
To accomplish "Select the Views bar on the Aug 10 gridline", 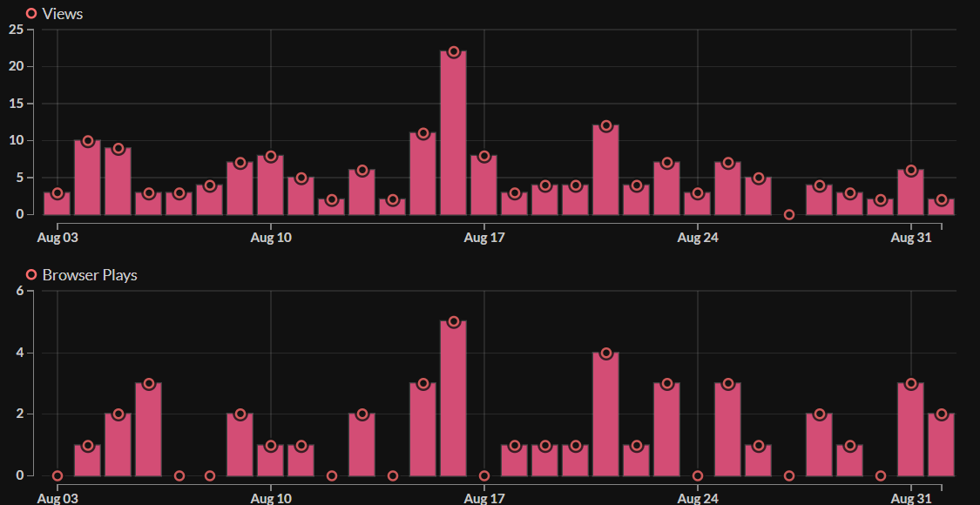I will (x=271, y=185).
